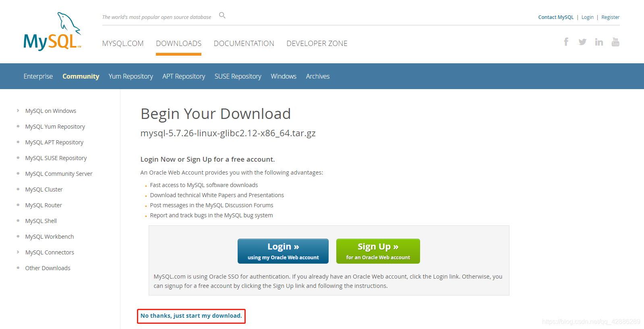The width and height of the screenshot is (644, 329).
Task: Click the top Login link
Action: (x=588, y=17)
